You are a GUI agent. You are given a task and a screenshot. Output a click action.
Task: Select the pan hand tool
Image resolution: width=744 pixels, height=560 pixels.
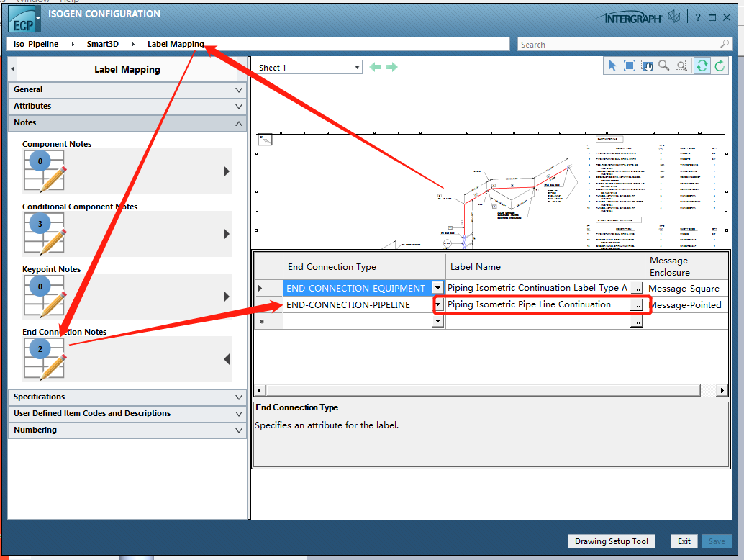click(647, 66)
